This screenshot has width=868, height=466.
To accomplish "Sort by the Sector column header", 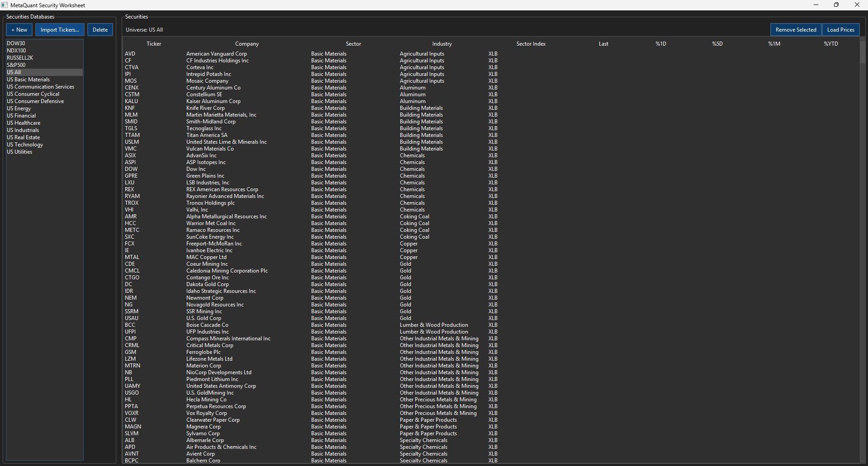I will (353, 44).
